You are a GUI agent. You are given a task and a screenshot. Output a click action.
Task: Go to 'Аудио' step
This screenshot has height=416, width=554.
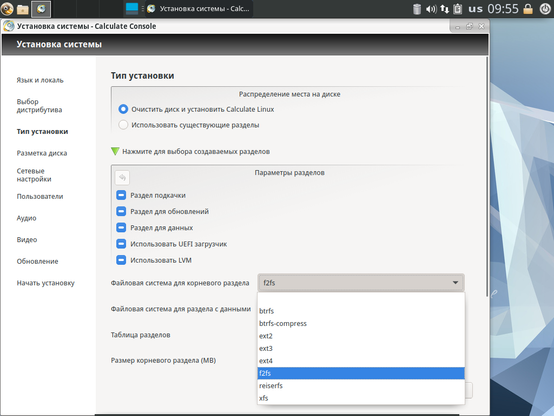click(26, 218)
